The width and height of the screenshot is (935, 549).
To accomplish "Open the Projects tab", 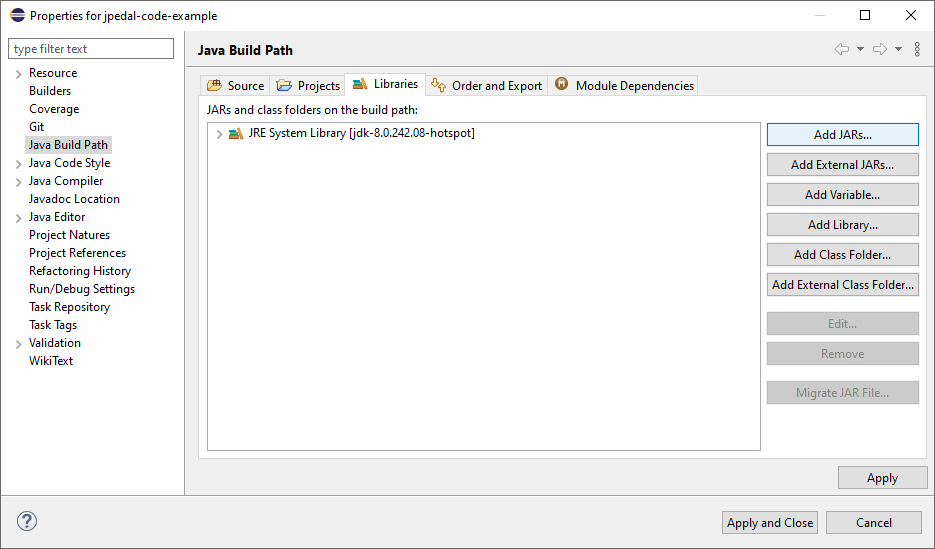I will point(309,86).
